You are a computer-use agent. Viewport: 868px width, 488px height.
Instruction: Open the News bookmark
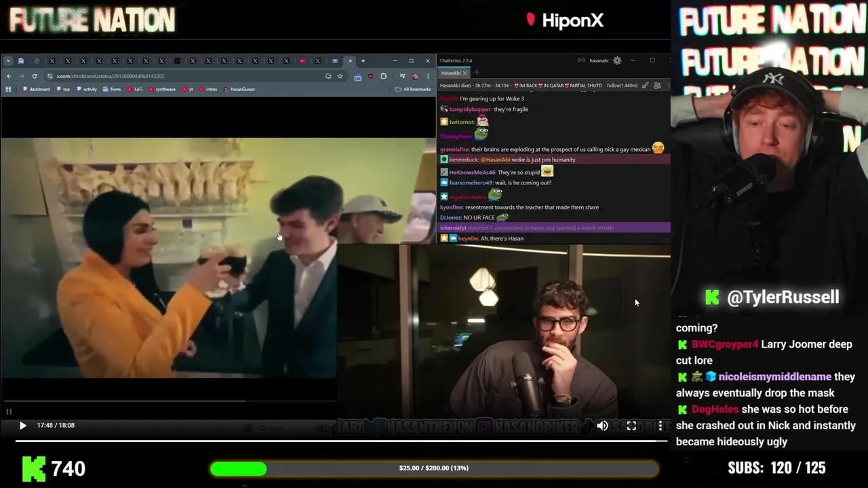tap(112, 89)
